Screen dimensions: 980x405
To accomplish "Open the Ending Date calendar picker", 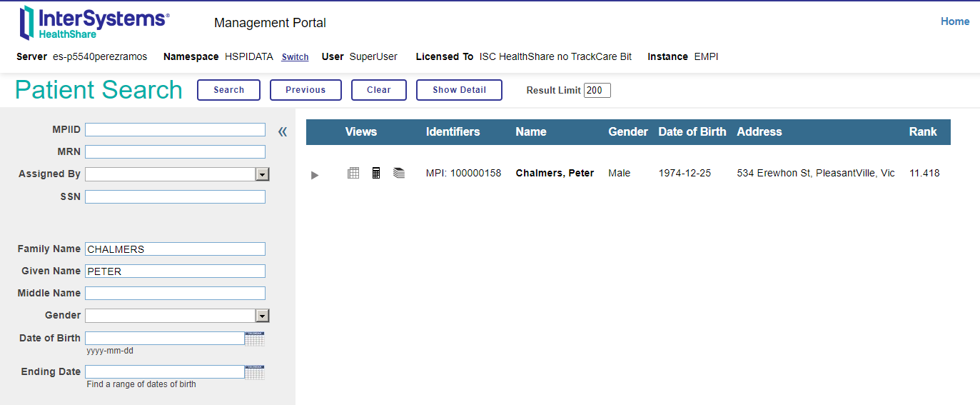I will [255, 372].
